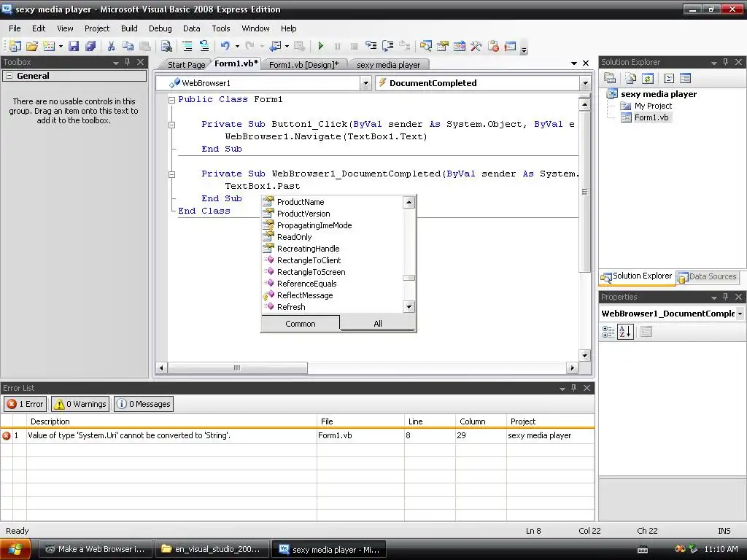Start debugging with the green play icon
747x560 pixels.
(321, 46)
